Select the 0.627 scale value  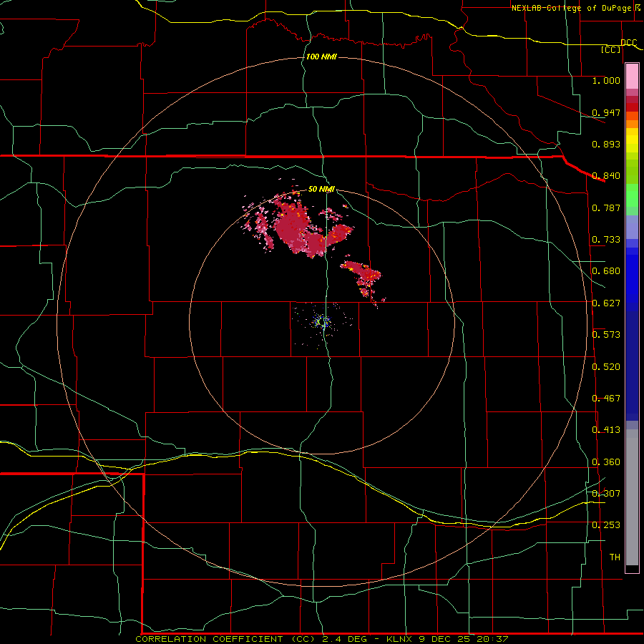coord(606,303)
